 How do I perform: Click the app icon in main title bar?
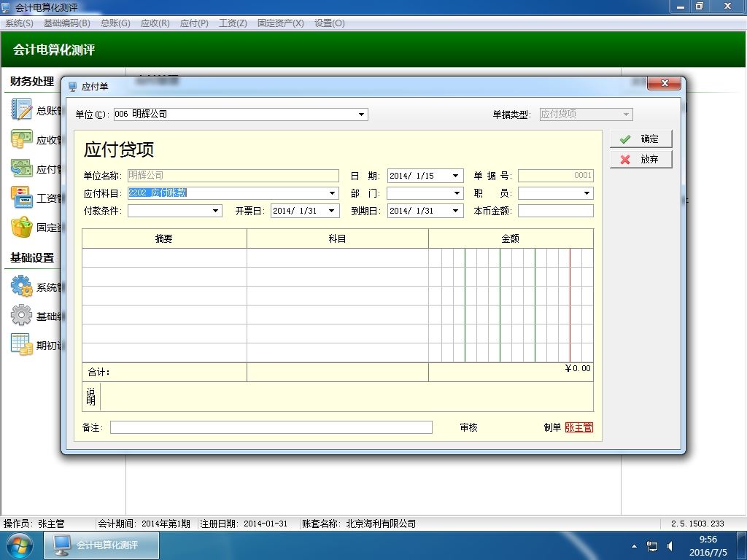pos(6,7)
